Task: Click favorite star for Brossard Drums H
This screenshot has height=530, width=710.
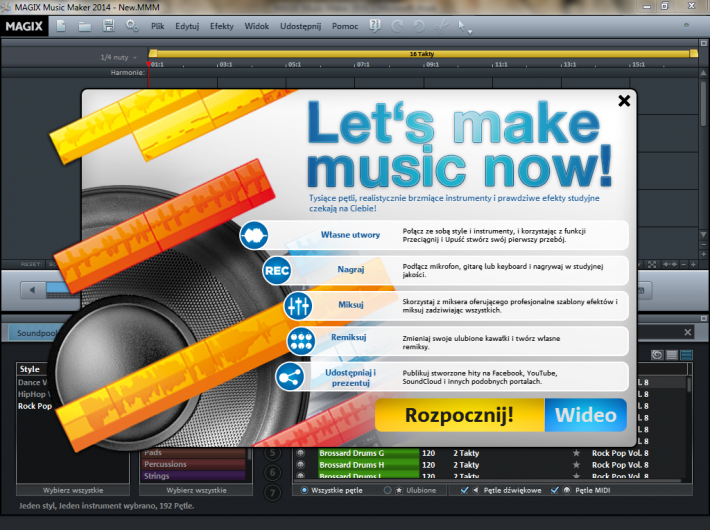Action: [576, 465]
